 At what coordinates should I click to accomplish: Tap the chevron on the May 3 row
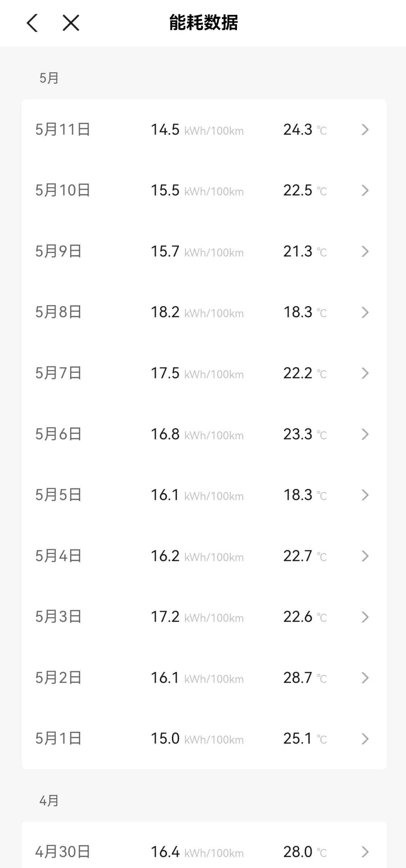pyautogui.click(x=365, y=617)
